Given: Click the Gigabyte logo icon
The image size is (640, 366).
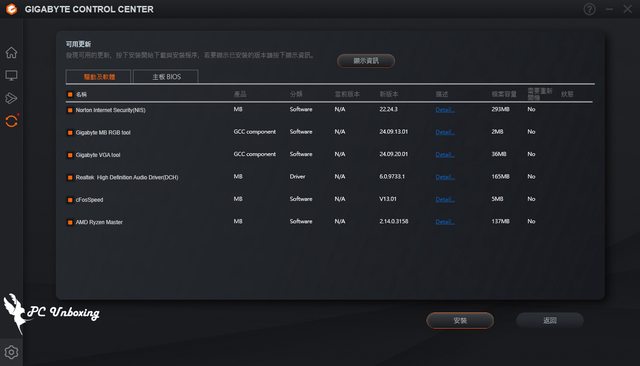Looking at the screenshot, I should 11,9.
